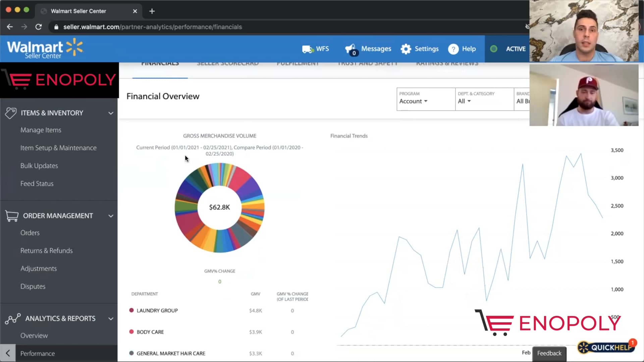
Task: Click the green ACTIVE status indicator
Action: (494, 49)
